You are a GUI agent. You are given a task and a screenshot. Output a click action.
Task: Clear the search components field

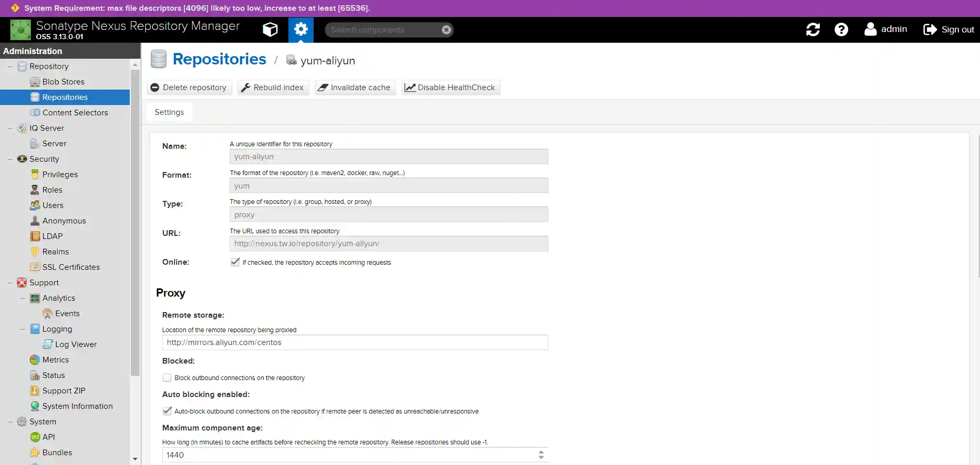tap(446, 30)
